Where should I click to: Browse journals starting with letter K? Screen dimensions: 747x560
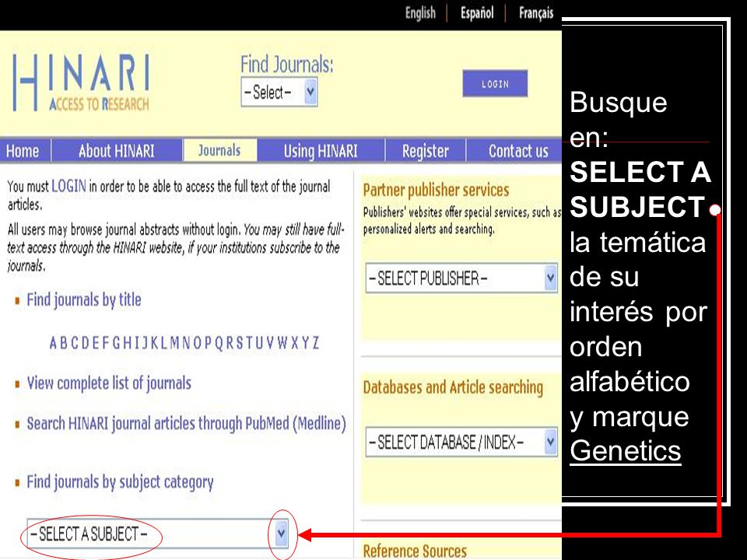point(154,343)
